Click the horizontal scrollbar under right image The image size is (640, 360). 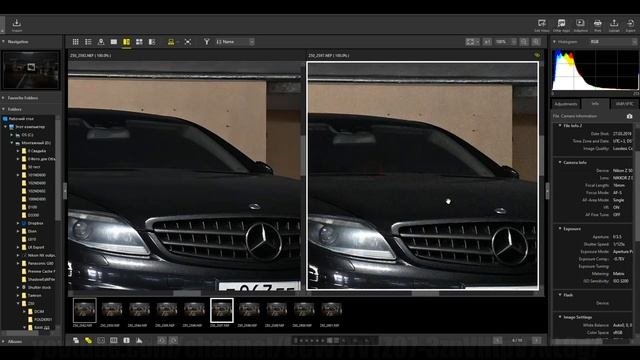tap(424, 293)
